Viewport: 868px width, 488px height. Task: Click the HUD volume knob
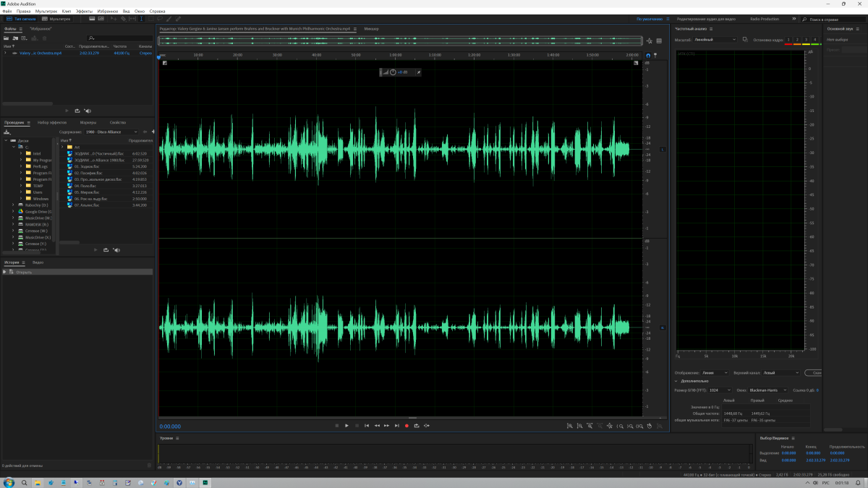(393, 72)
